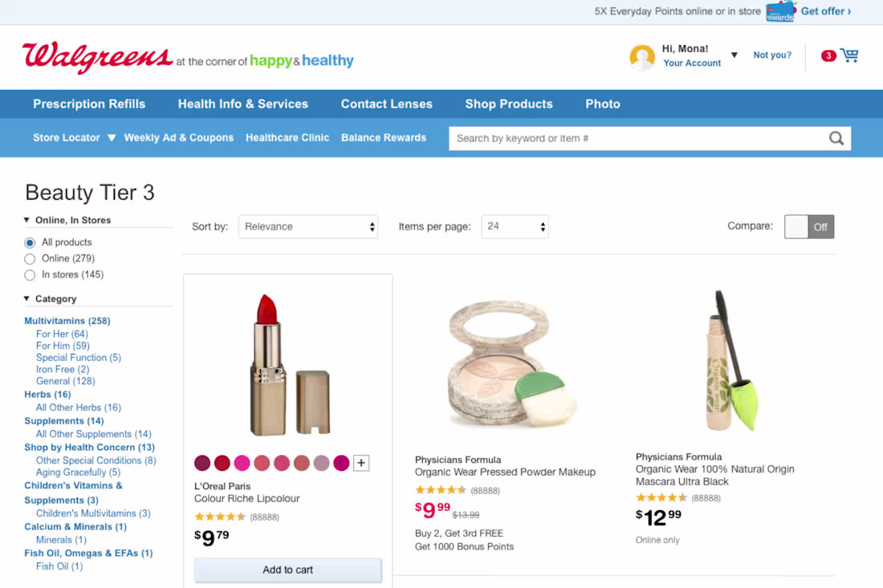Click the cart item count badge
The height and width of the screenshot is (588, 883).
(828, 55)
